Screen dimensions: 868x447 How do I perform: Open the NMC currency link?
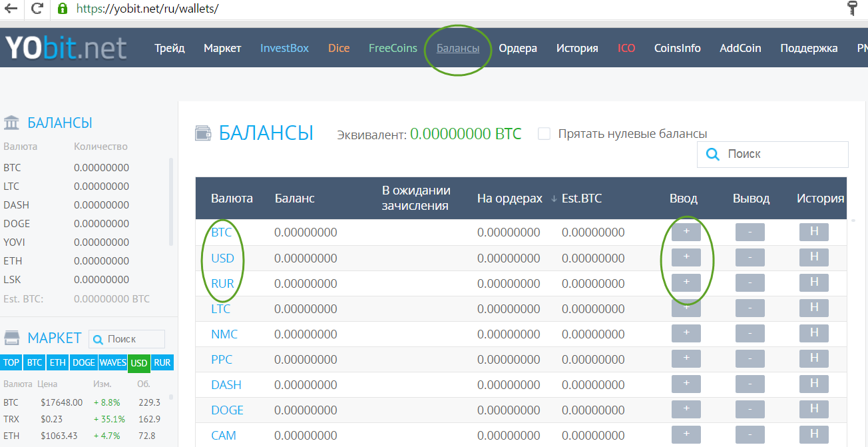[224, 334]
